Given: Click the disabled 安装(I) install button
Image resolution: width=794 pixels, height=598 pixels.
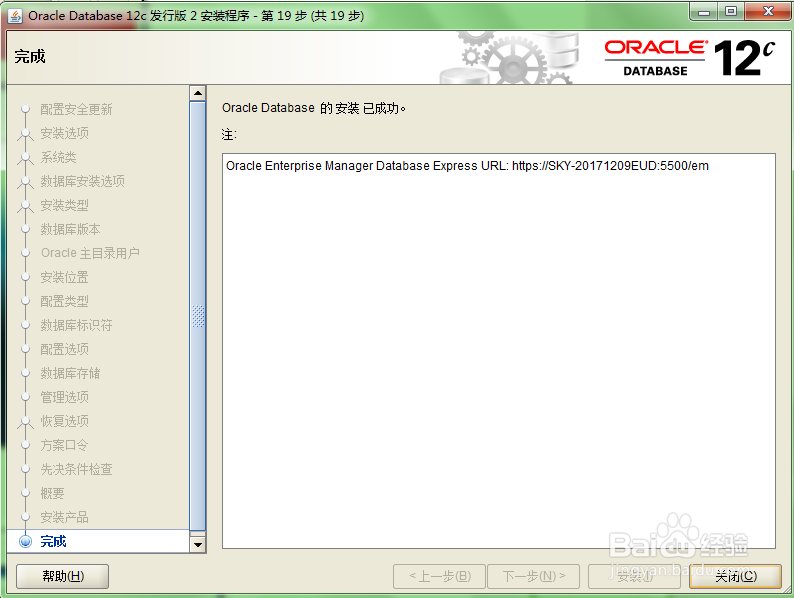Looking at the screenshot, I should tap(634, 576).
